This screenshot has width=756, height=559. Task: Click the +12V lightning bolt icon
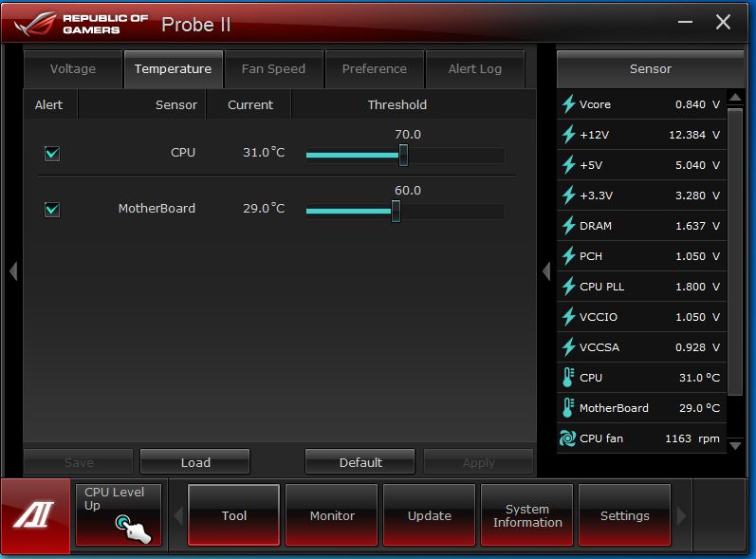point(569,135)
